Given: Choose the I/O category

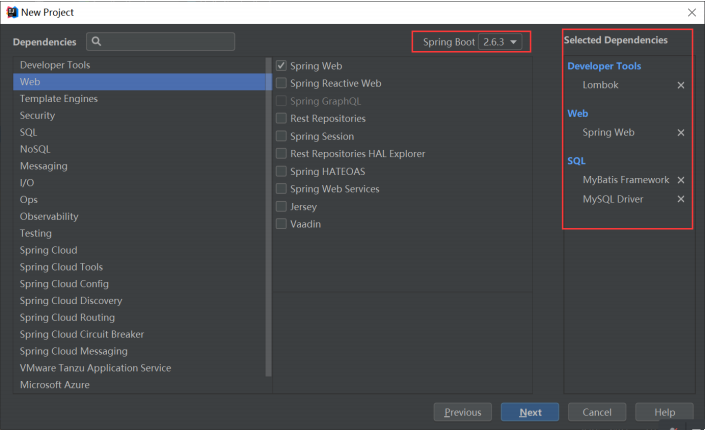Looking at the screenshot, I should (x=140, y=183).
